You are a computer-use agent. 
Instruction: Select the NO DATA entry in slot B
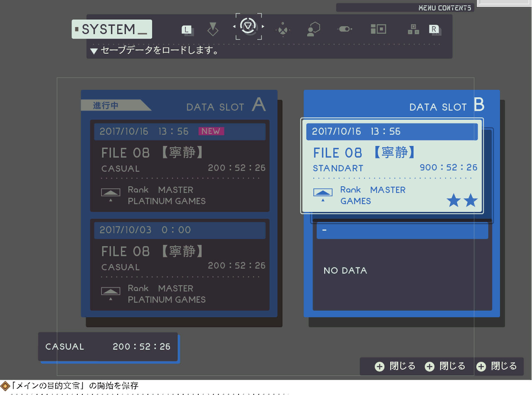tap(402, 266)
